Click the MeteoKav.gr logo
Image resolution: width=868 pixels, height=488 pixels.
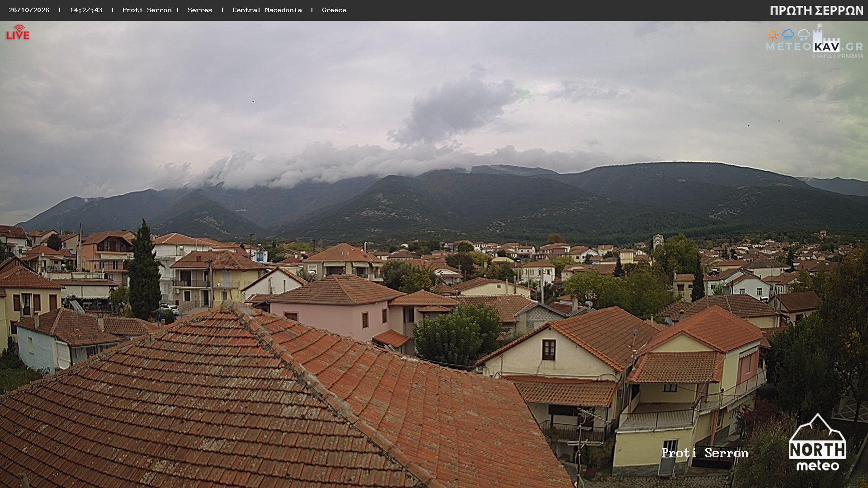tap(815, 41)
